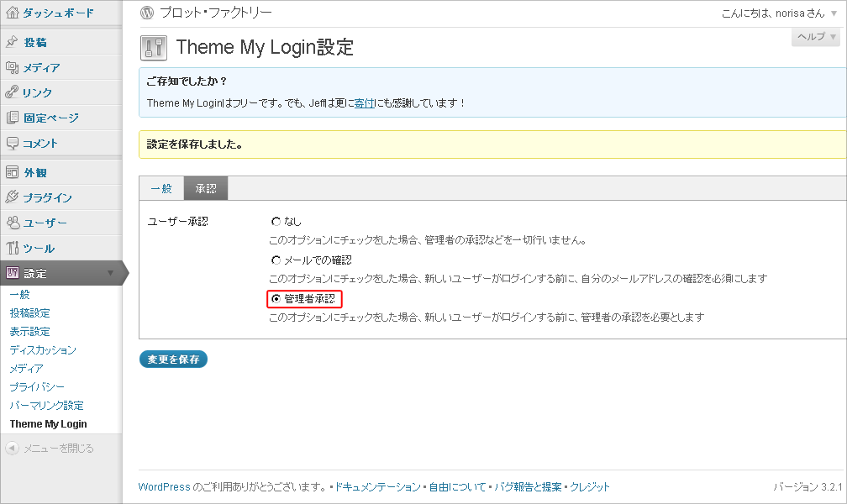Viewport: 847px width, 504px height.
Task: Open the プライバシー submenu item
Action: pyautogui.click(x=37, y=386)
